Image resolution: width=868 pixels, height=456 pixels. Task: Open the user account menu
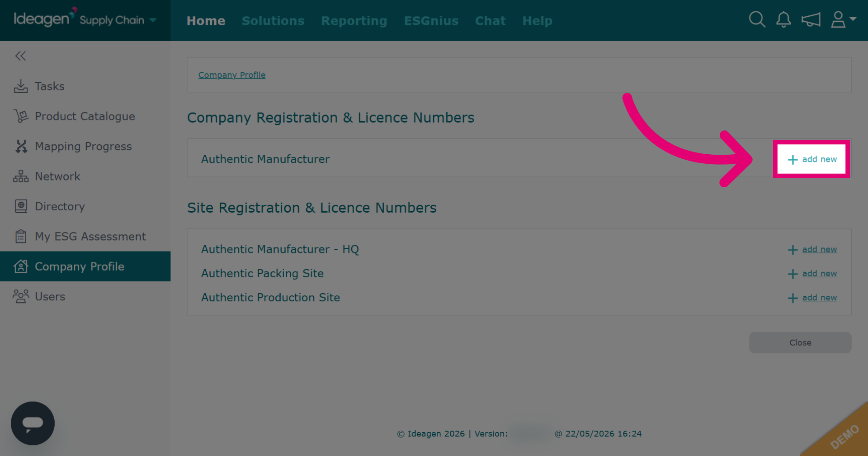(x=843, y=20)
